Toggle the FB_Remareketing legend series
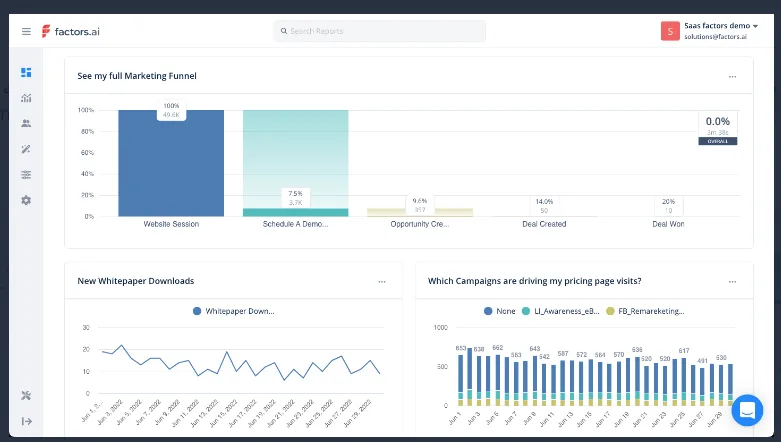This screenshot has width=781, height=442. [645, 311]
